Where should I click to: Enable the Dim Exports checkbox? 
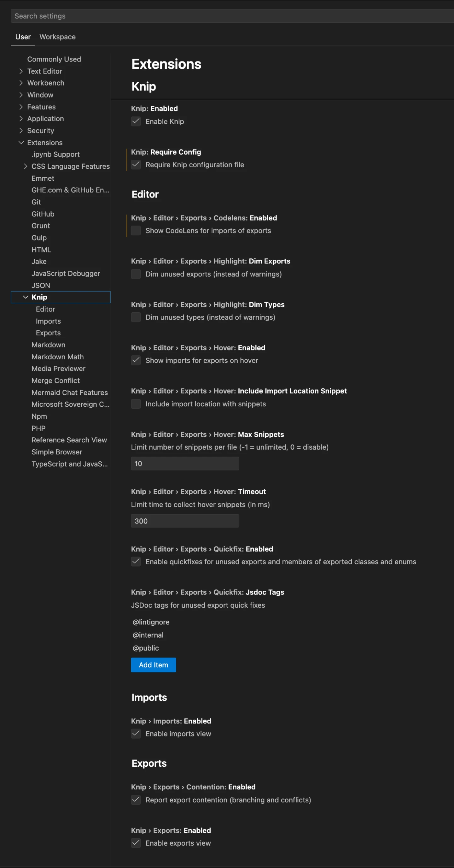click(x=136, y=274)
